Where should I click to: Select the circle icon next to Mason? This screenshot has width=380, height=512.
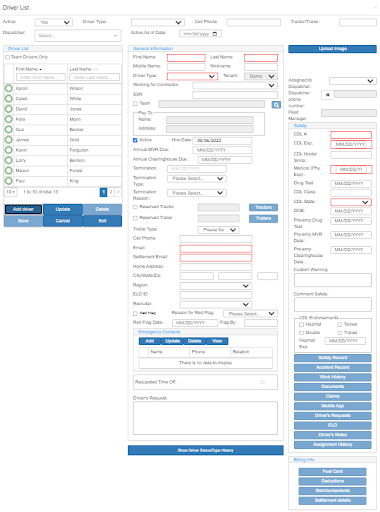[x=9, y=170]
